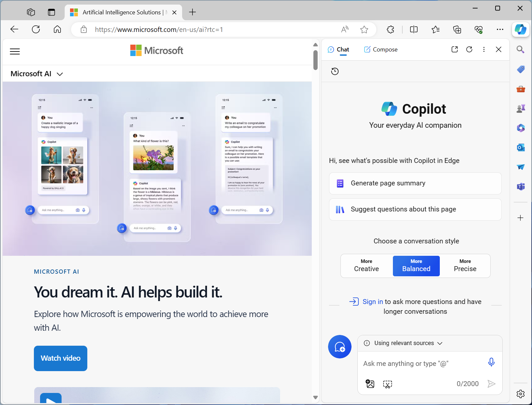This screenshot has width=532, height=405.
Task: Expand Using relevant sources dropdown
Action: [x=403, y=343]
